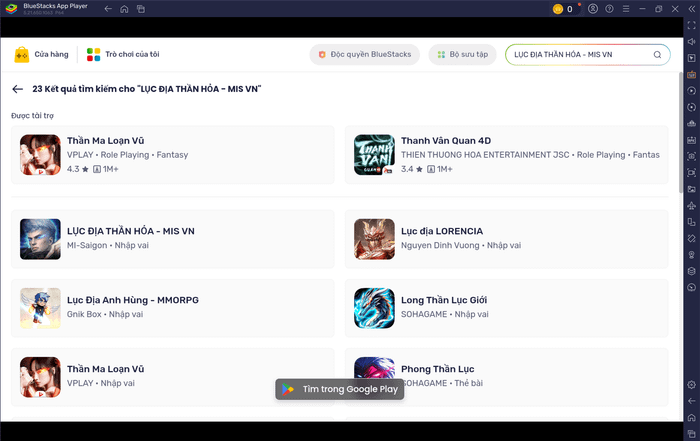Image resolution: width=700 pixels, height=441 pixels.
Task: Minimize the BlueStacks window
Action: (x=642, y=9)
